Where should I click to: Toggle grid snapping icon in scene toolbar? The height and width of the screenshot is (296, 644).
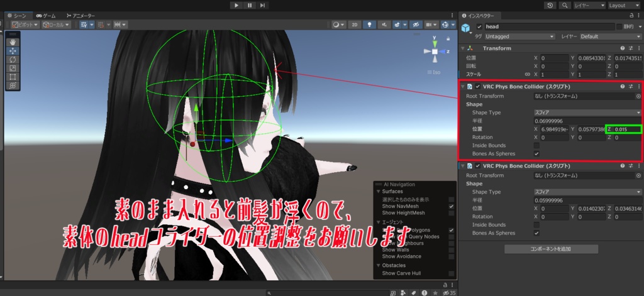tap(84, 25)
